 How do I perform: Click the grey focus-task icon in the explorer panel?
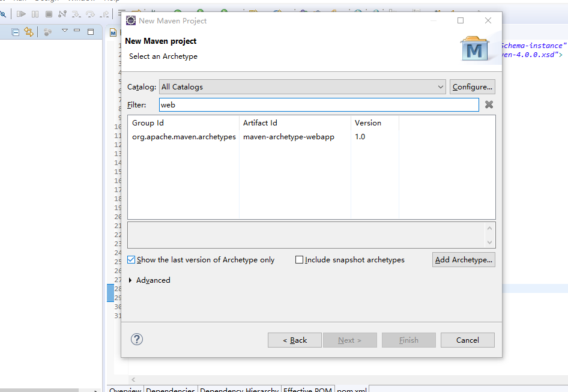(47, 32)
